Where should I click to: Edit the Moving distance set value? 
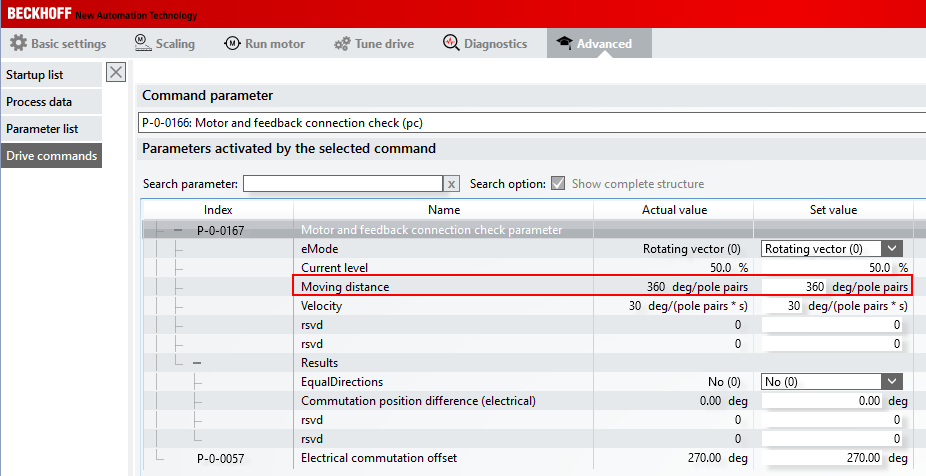[832, 287]
